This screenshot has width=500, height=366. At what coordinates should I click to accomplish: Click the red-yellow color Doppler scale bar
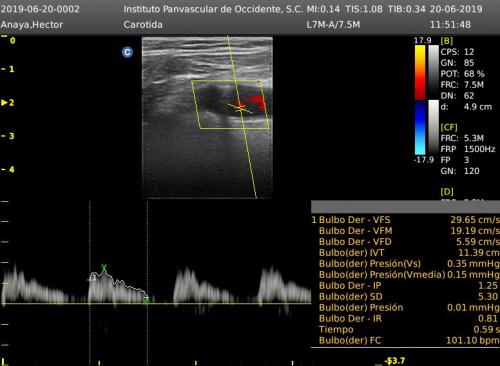[420, 72]
